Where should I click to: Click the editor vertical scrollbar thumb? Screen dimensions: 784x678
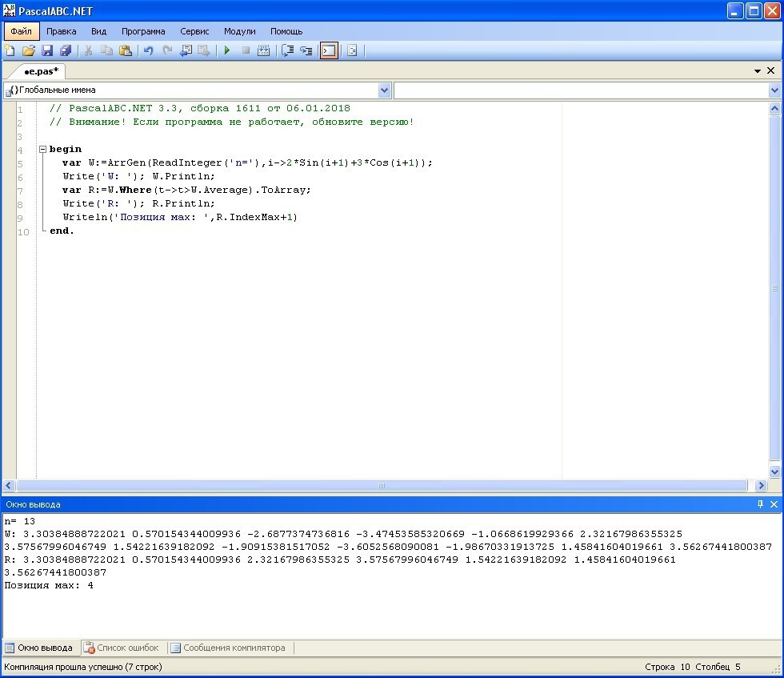pos(774,288)
